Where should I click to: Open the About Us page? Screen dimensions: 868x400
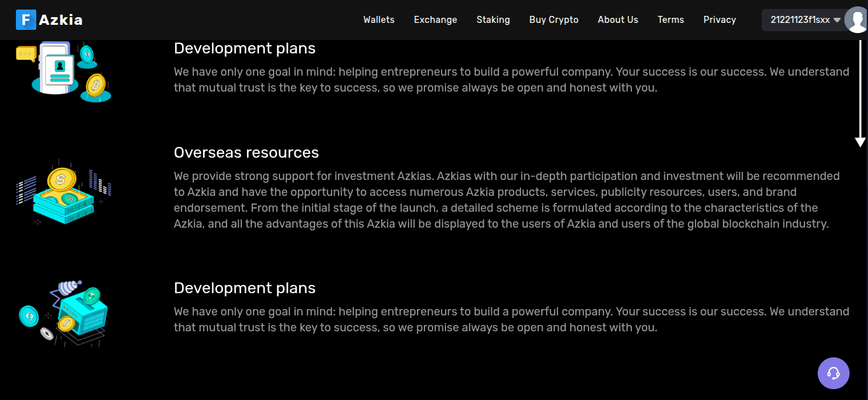tap(618, 20)
